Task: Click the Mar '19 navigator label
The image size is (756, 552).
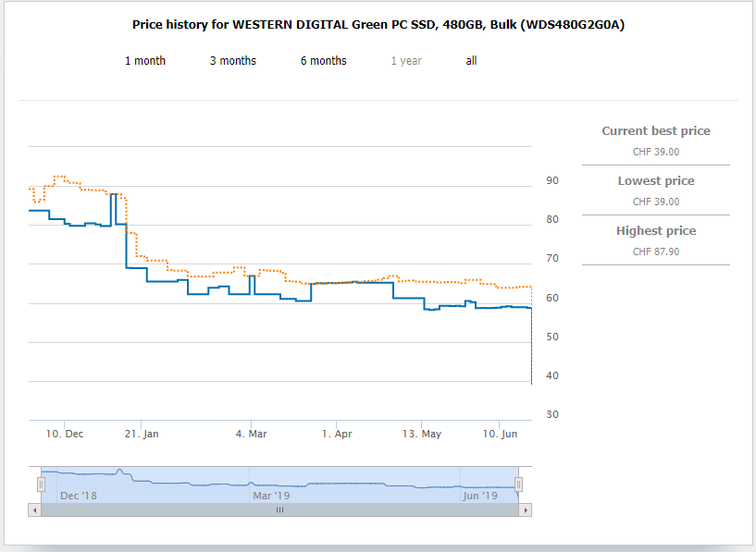Action: pyautogui.click(x=271, y=496)
